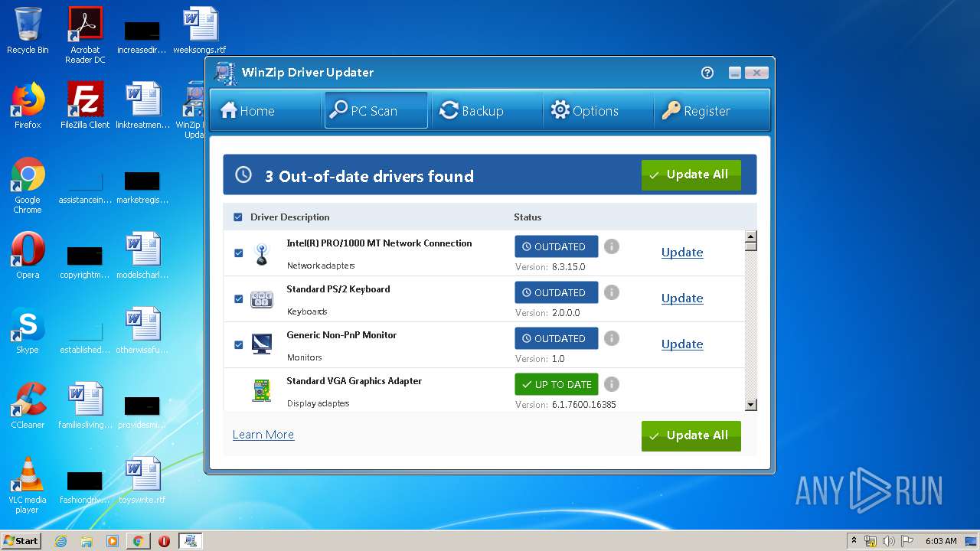
Task: Click the volume tray icon
Action: [x=890, y=541]
